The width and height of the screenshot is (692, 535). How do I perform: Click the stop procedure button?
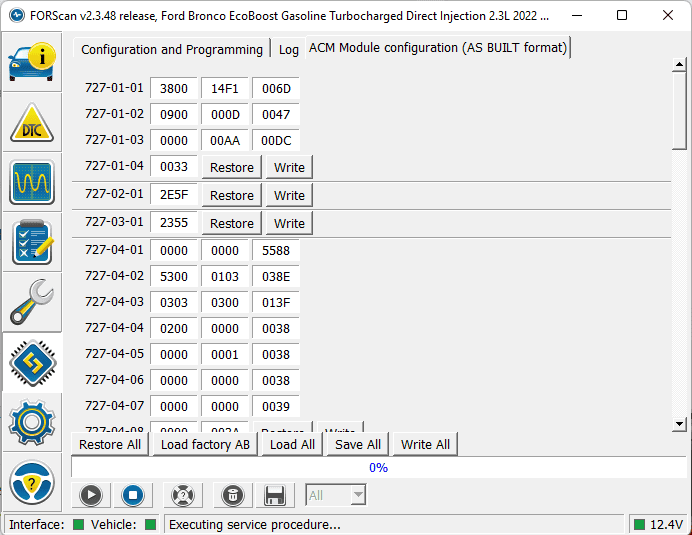coord(133,495)
